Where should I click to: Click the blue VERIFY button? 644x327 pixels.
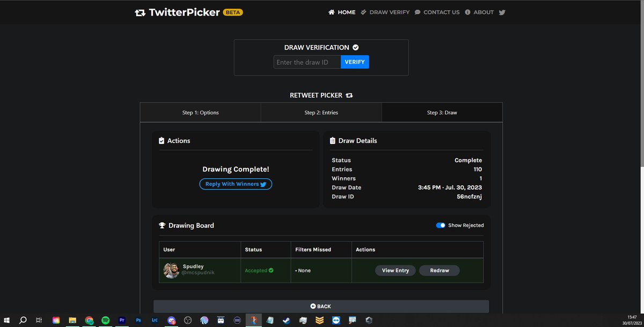[x=355, y=62]
